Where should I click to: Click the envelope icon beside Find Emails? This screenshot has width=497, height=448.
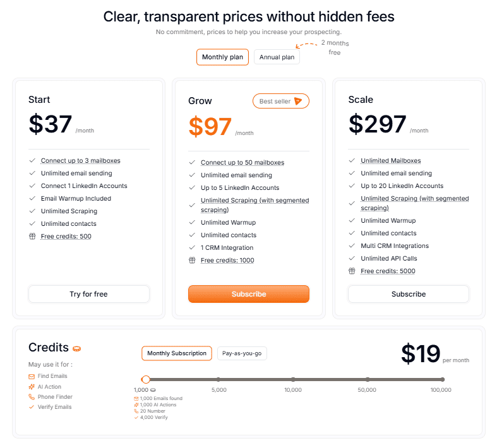[32, 376]
